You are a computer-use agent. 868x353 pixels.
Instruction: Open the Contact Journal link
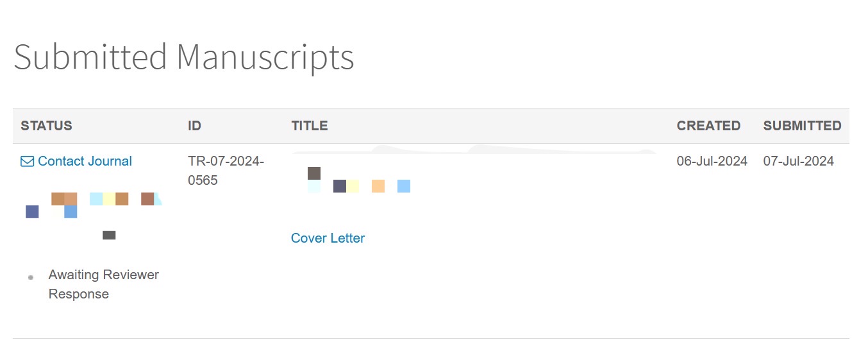pyautogui.click(x=85, y=161)
